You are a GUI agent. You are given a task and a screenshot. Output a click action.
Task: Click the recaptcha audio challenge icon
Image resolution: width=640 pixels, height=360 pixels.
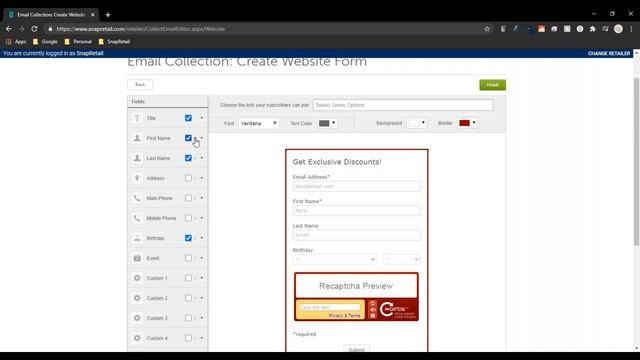click(x=372, y=310)
